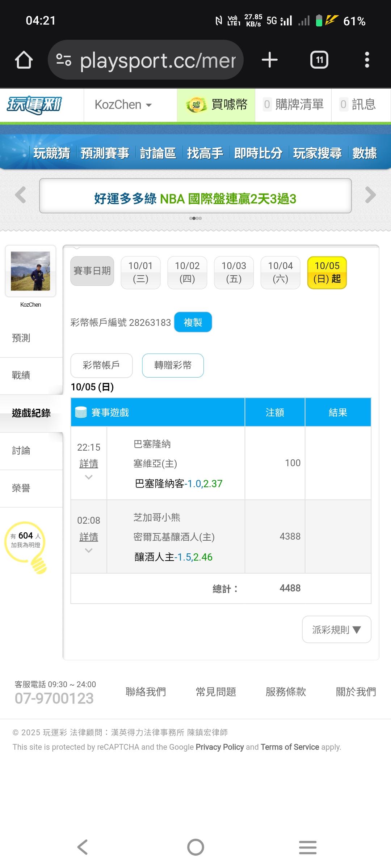Expand 派彩規則 dropdown
The image size is (391, 868).
point(337,630)
